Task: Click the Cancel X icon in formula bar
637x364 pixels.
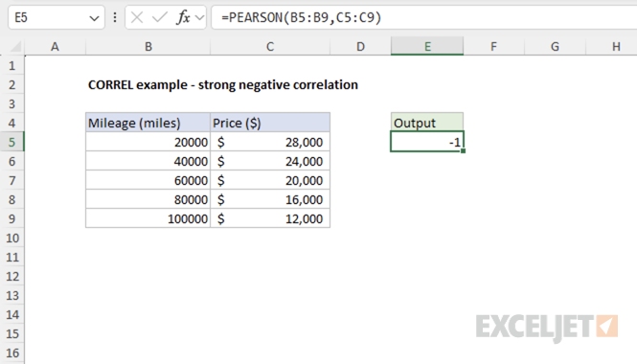Action: 137,17
